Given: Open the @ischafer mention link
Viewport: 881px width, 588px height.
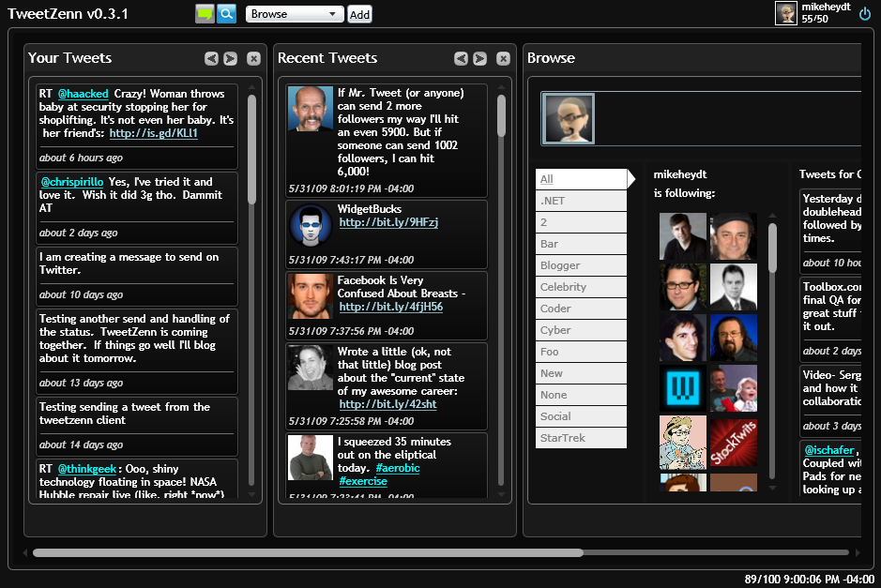Looking at the screenshot, I should [x=829, y=450].
